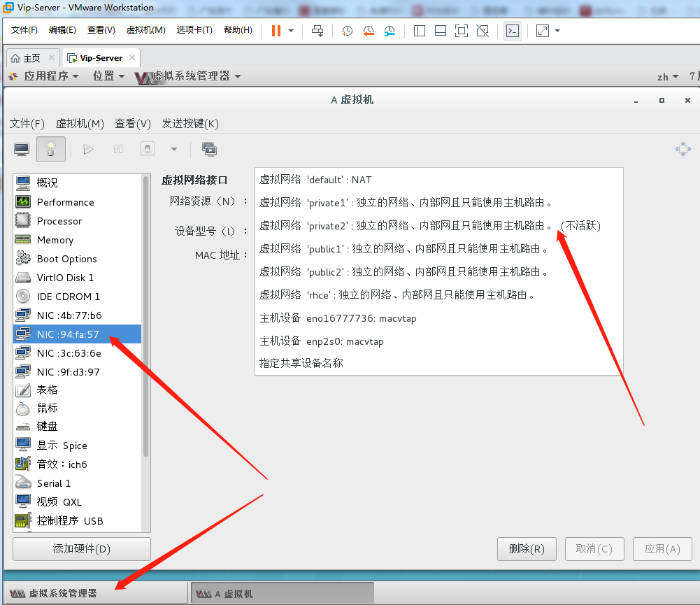Choose 虚拟网络 'default' : NAT option
The height and width of the screenshot is (605, 700).
439,180
